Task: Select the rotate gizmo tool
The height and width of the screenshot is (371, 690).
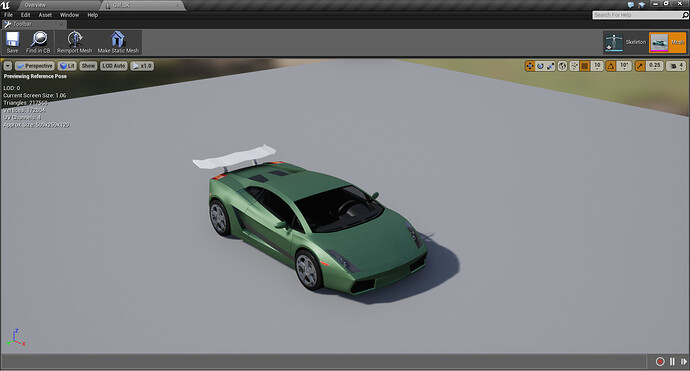Action: pos(540,66)
